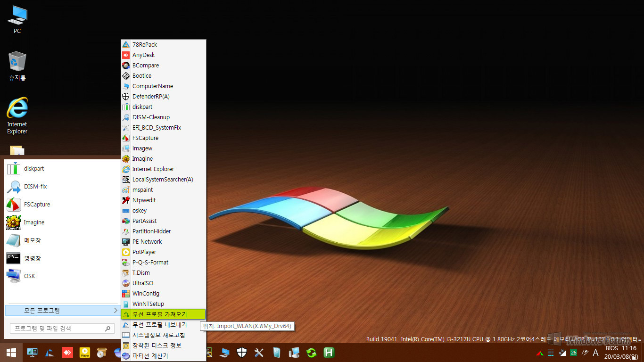
Task: Open 장착된 디스크 정보 in the list
Action: [x=164, y=346]
